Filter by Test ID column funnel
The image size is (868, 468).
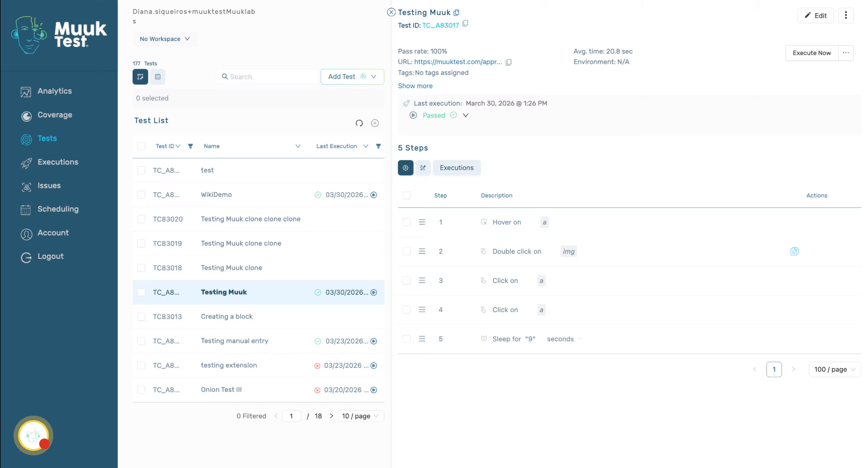[x=190, y=146]
